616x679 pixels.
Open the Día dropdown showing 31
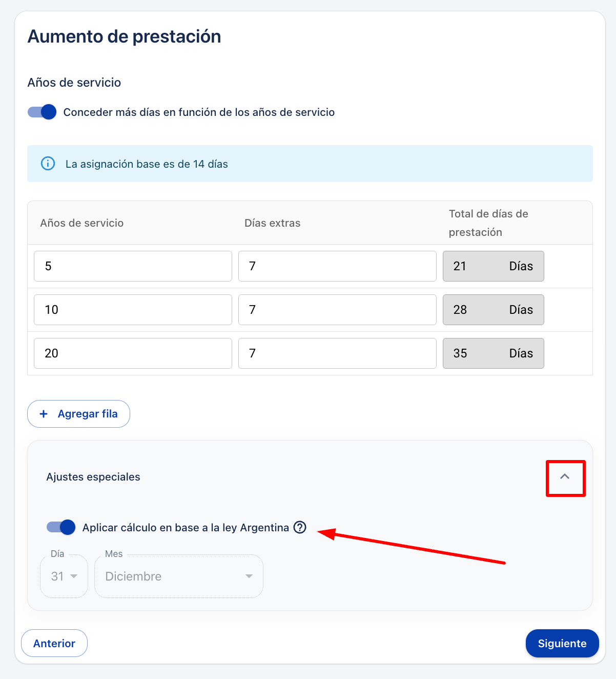[64, 576]
